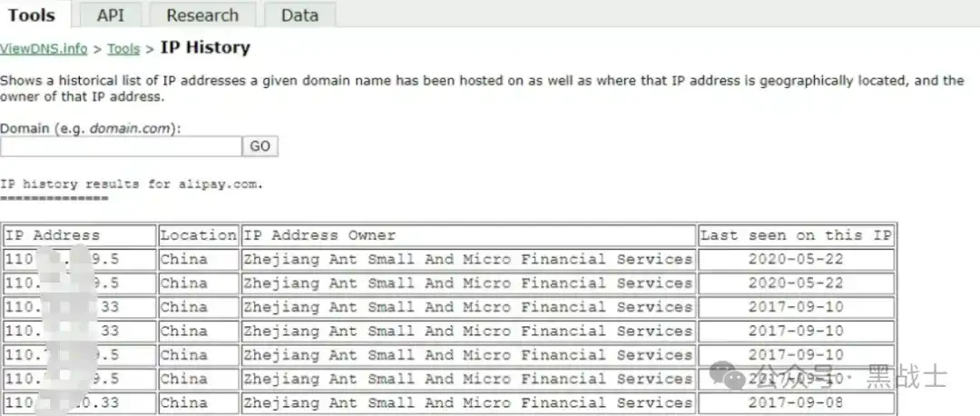Select the 2017-09-08 date cell
Screen dimensions: 980x416
point(796,402)
